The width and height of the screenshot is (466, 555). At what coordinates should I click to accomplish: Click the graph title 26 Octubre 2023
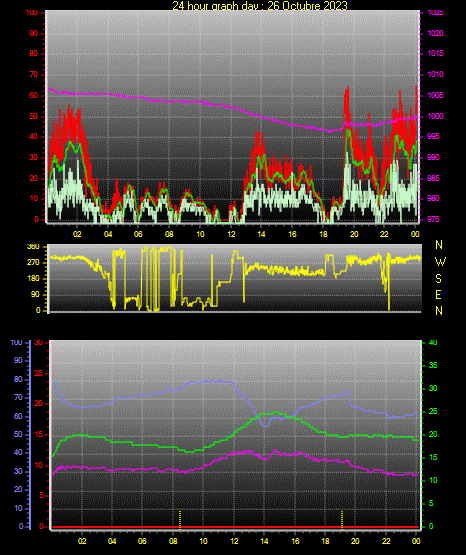260,5
